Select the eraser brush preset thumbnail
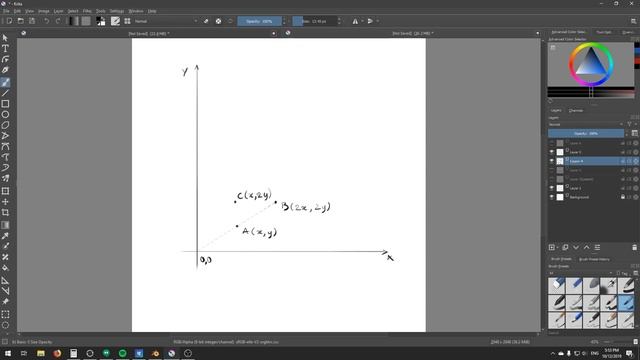This screenshot has height=360, width=640. click(556, 285)
